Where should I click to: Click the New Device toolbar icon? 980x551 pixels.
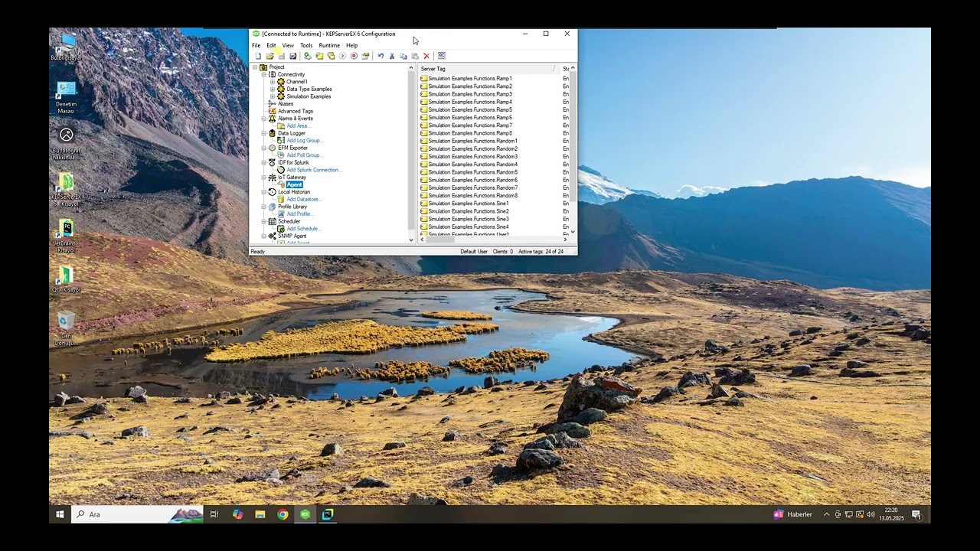pos(319,56)
